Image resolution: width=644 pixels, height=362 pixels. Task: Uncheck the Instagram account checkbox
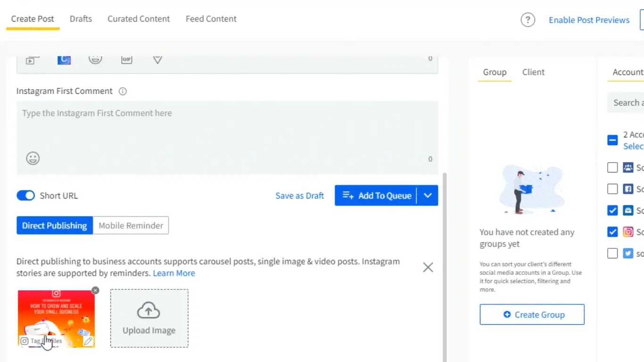(x=612, y=232)
